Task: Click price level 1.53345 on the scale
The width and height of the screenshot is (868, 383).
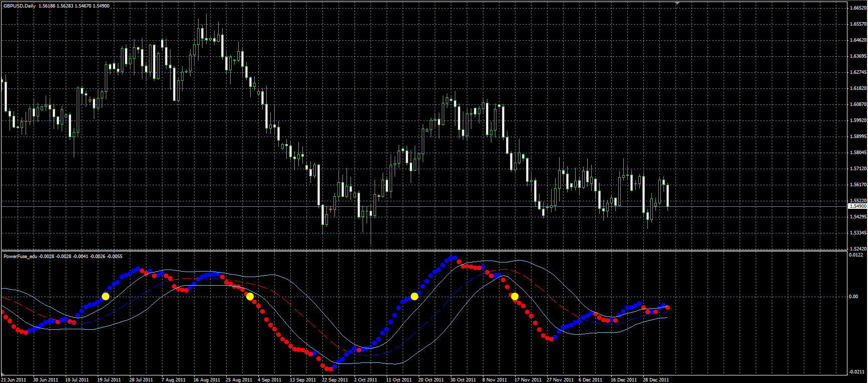Action: coord(858,233)
